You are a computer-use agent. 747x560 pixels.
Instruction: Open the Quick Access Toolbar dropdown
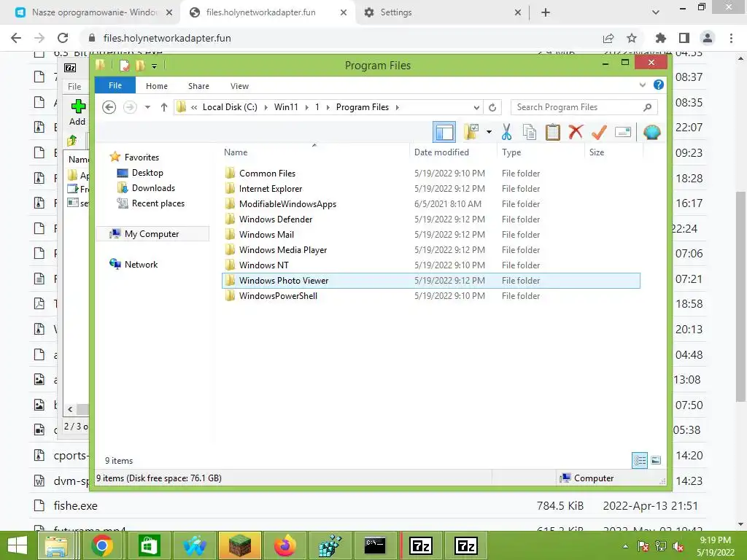(x=155, y=66)
